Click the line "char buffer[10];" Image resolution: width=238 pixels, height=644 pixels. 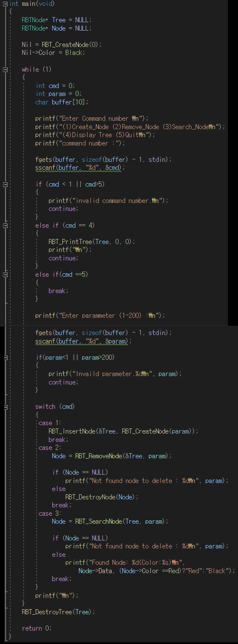tap(62, 102)
